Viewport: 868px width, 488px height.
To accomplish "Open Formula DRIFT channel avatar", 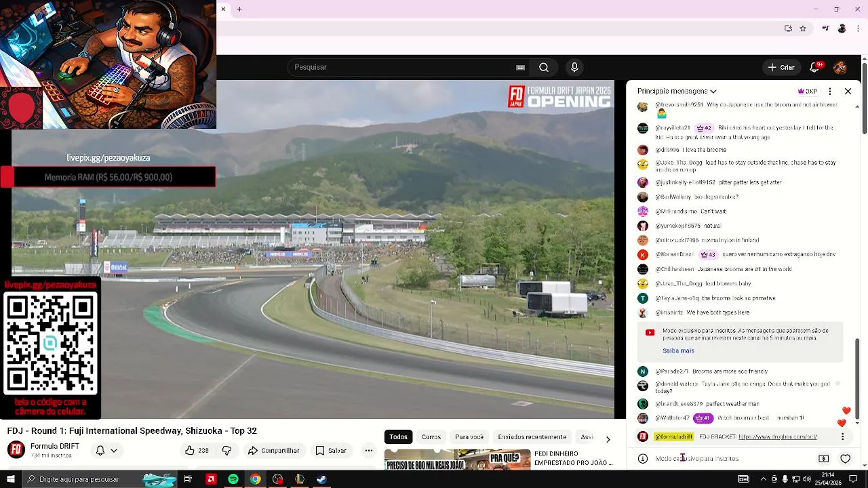I will pyautogui.click(x=16, y=450).
